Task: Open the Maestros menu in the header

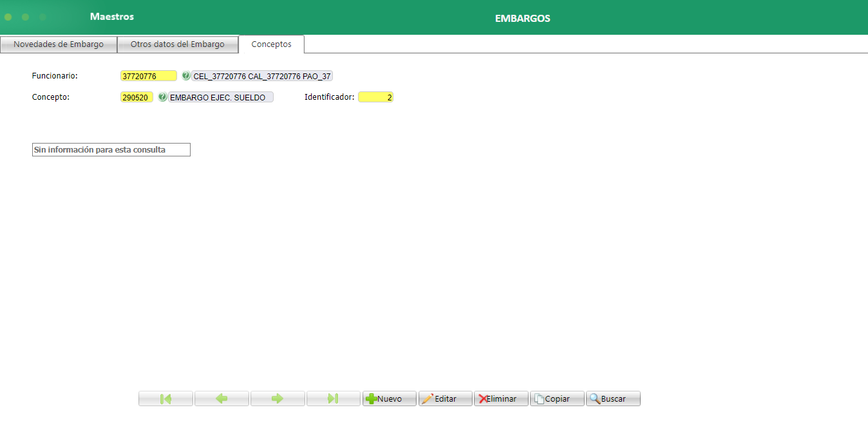Action: [x=112, y=17]
